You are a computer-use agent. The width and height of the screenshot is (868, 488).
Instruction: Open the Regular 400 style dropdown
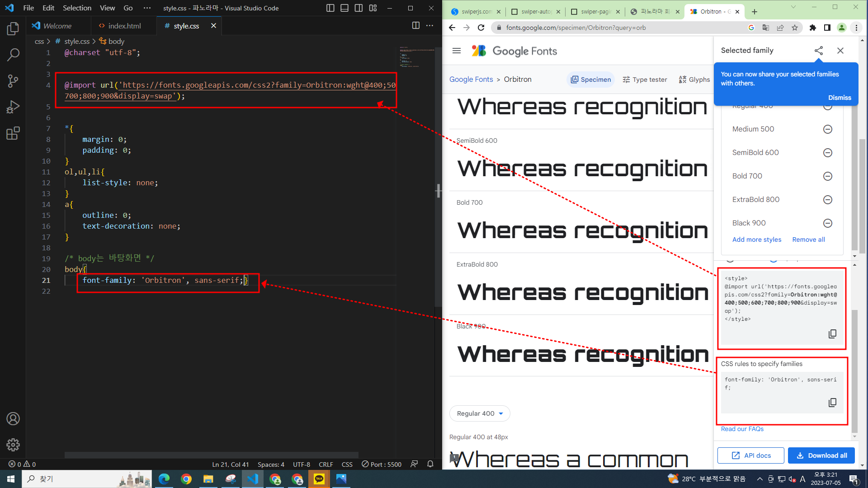click(480, 413)
